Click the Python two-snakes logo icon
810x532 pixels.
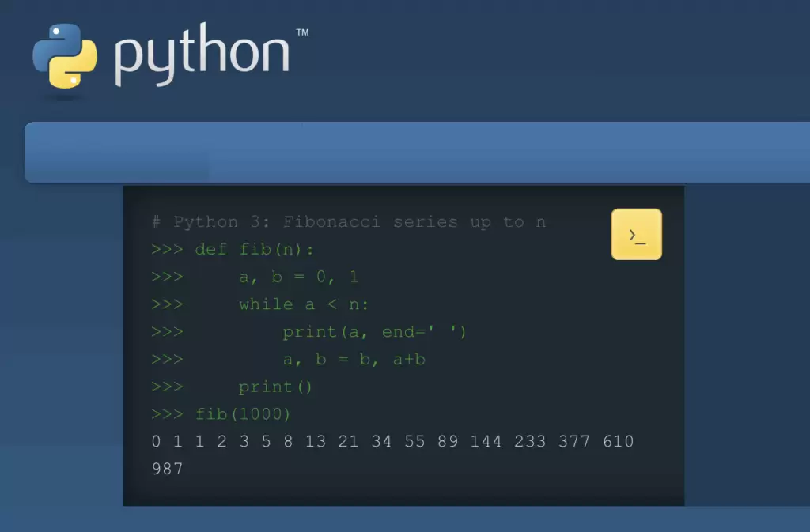(x=65, y=55)
